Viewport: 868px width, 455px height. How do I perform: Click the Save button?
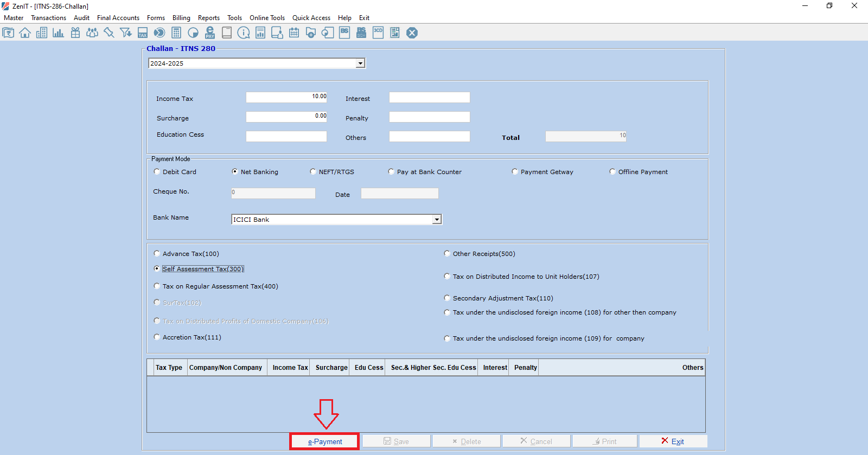point(397,441)
